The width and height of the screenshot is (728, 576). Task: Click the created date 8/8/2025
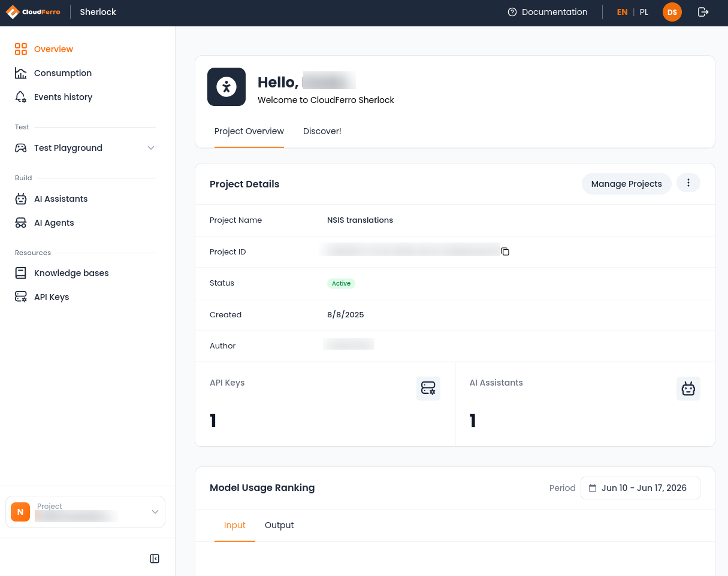[346, 315]
